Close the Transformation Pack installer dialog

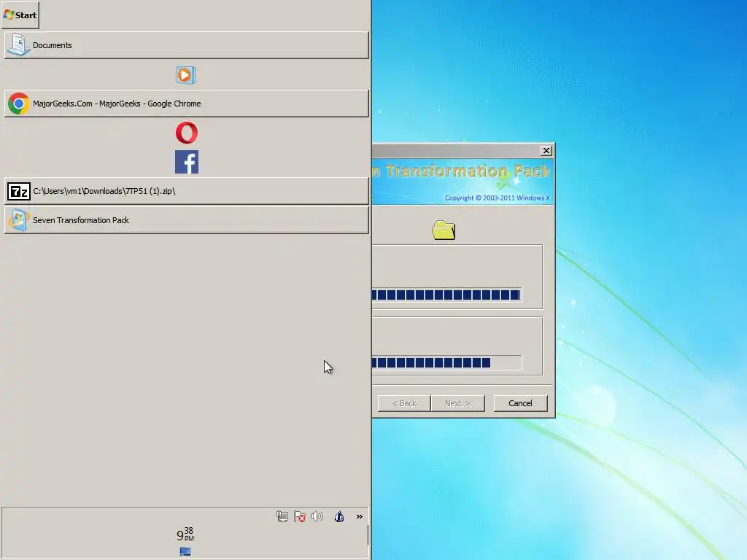pos(546,151)
